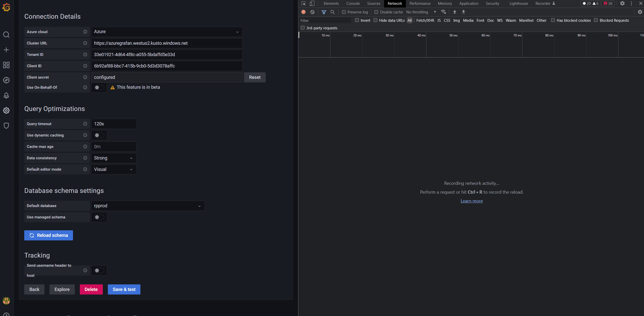Toggle Use dynamic caching switch
Viewport: 644px width, 316px height.
click(x=99, y=135)
